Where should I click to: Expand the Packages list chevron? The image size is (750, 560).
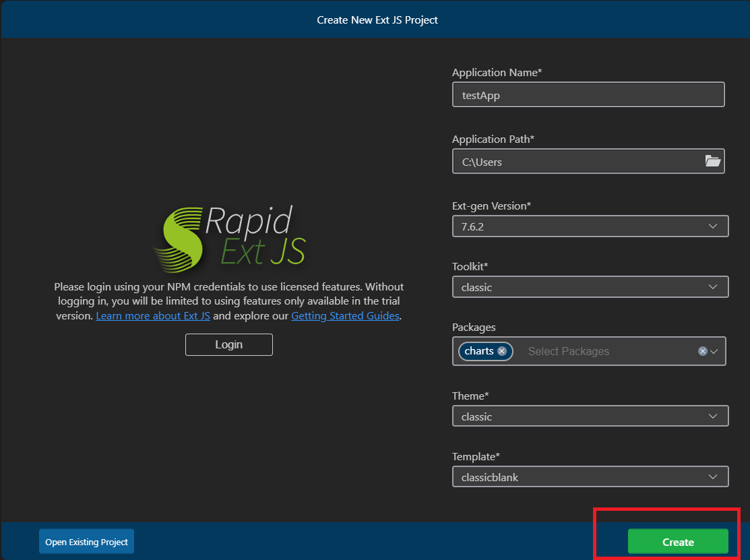(x=714, y=351)
